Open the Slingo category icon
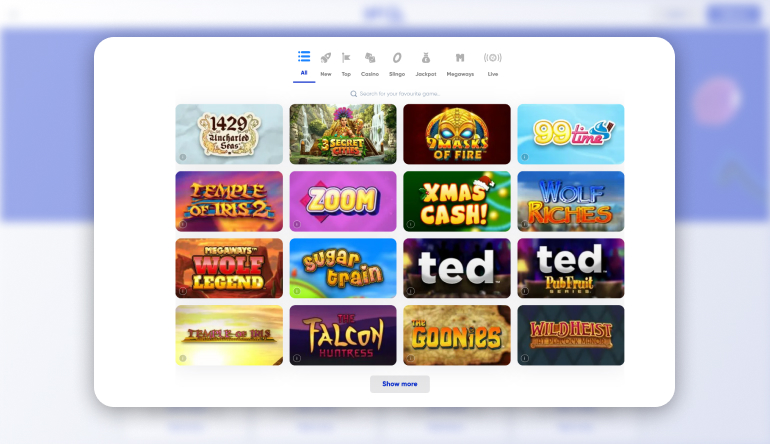This screenshot has height=444, width=770. click(397, 58)
